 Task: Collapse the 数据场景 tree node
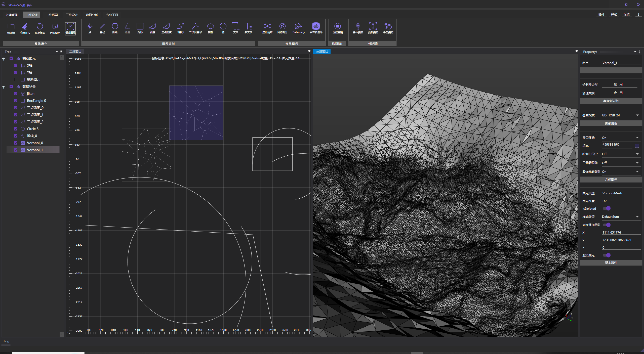pyautogui.click(x=4, y=87)
